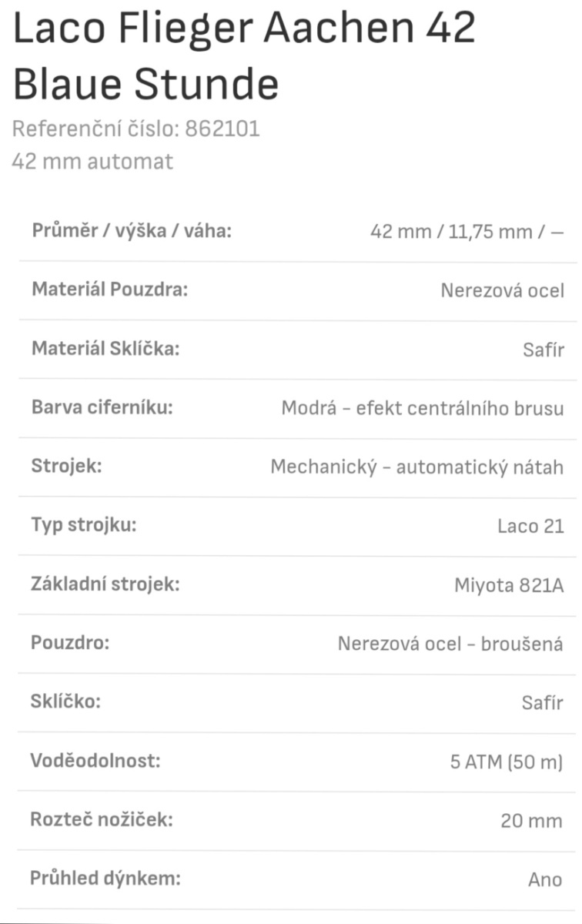Click the Nerezová ocel case material value

pyautogui.click(x=502, y=290)
